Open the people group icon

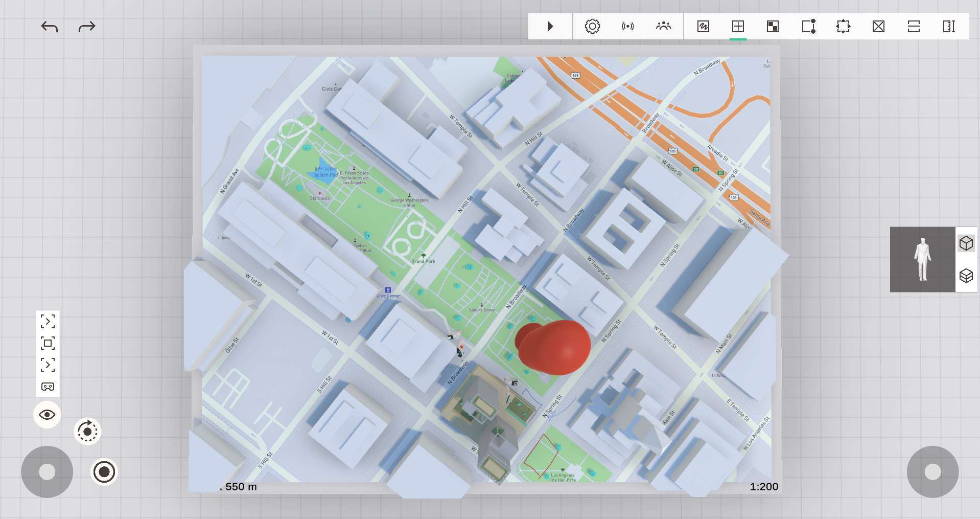point(663,26)
